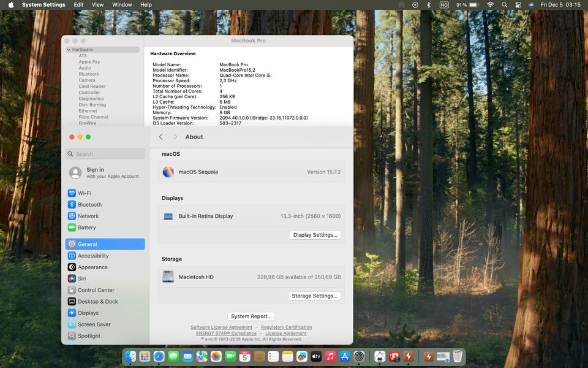Select Bluetooth in the Settings sidebar
This screenshot has width=588, height=368.
[89, 205]
